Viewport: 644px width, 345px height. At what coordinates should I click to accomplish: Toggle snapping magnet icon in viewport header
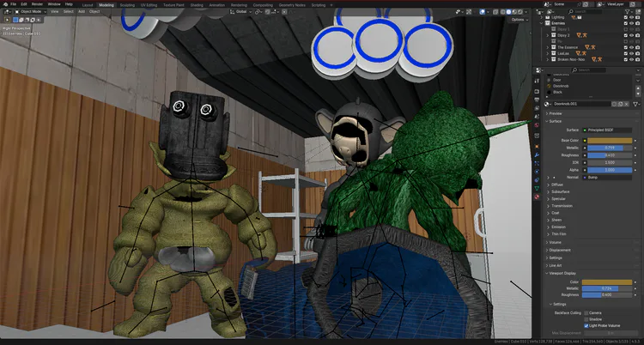pyautogui.click(x=267, y=12)
